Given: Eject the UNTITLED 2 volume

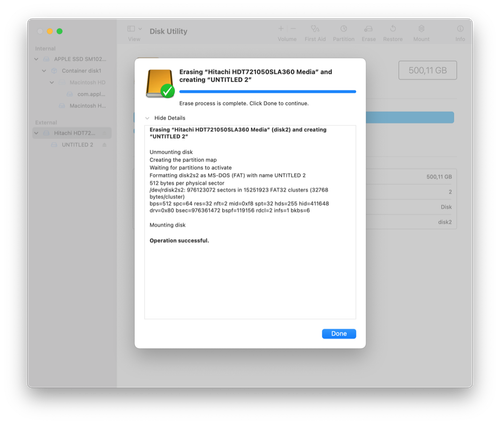Looking at the screenshot, I should click(x=104, y=145).
